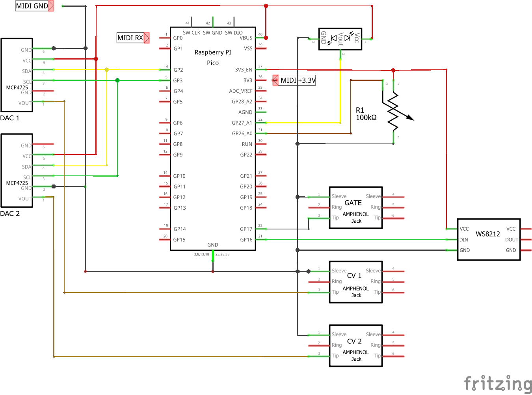Click the photo sensor with Vout pin
532x395 pixels.
click(x=340, y=39)
